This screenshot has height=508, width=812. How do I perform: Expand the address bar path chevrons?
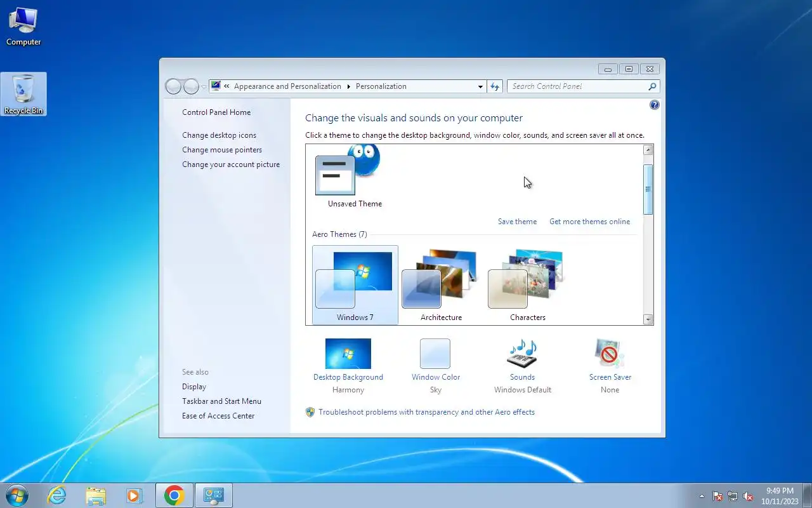tap(226, 86)
